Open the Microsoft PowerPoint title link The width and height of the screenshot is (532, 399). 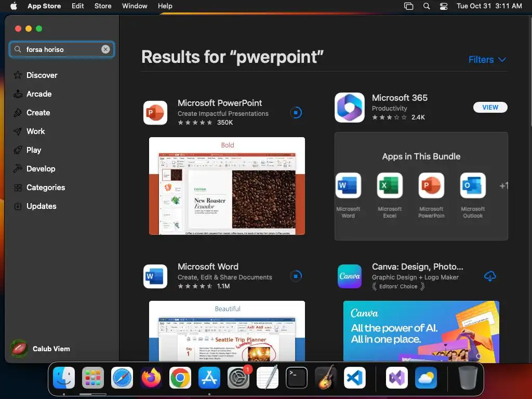pos(220,103)
